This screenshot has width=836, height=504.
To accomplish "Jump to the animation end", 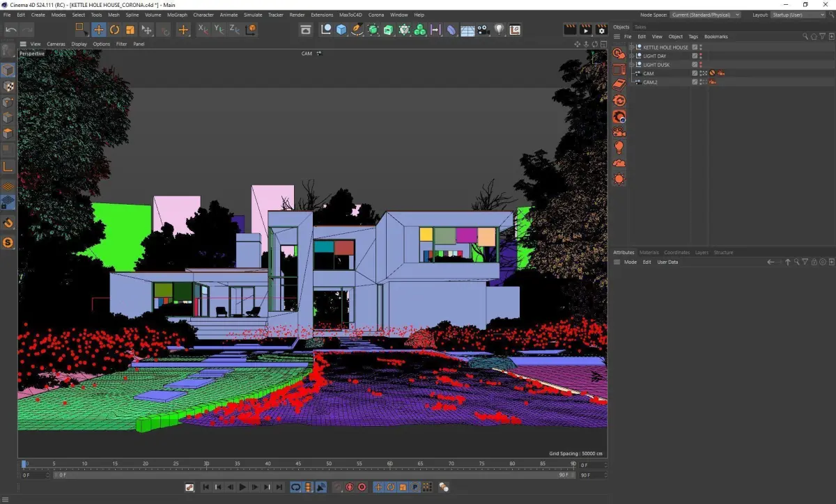I will (x=279, y=487).
